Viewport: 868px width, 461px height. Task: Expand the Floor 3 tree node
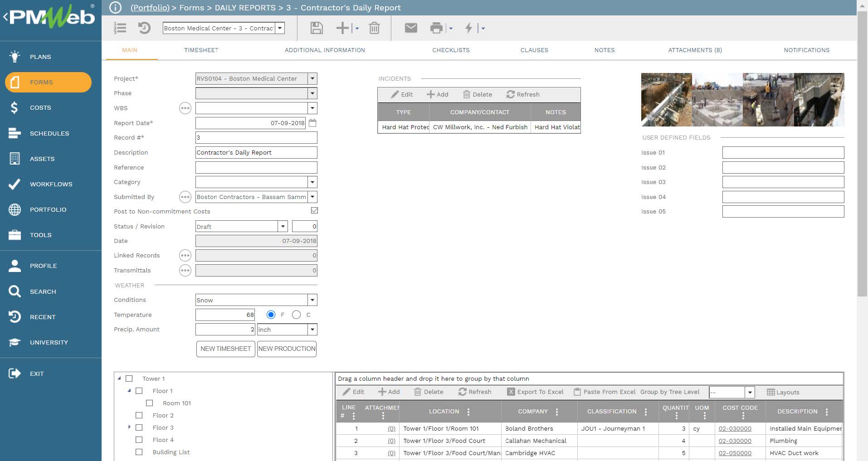[129, 427]
